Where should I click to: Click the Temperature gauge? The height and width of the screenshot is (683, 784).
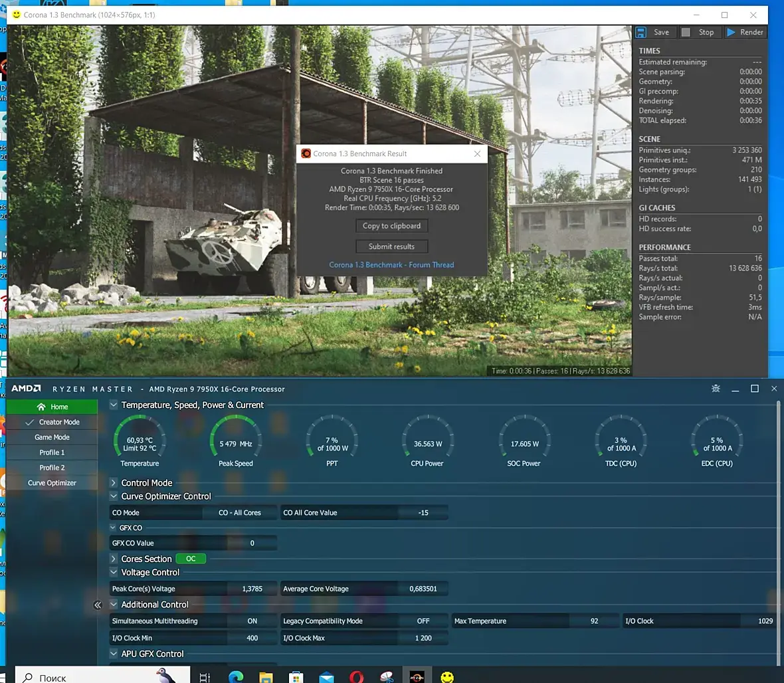140,436
